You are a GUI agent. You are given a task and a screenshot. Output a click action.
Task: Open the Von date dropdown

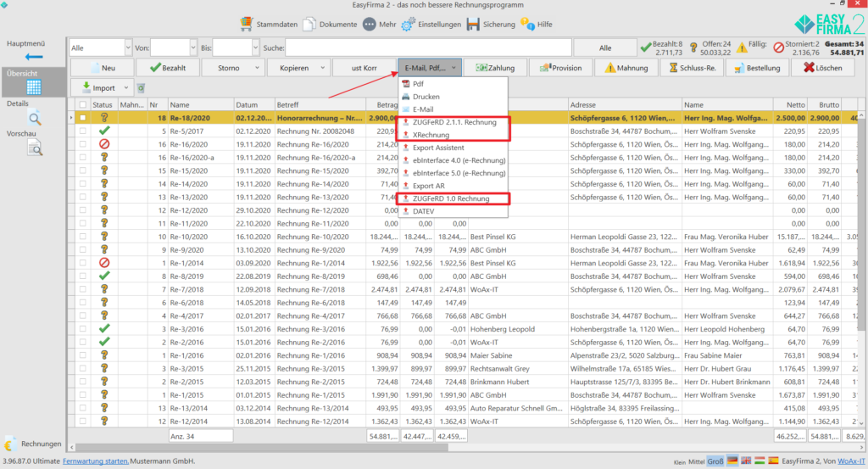click(192, 47)
